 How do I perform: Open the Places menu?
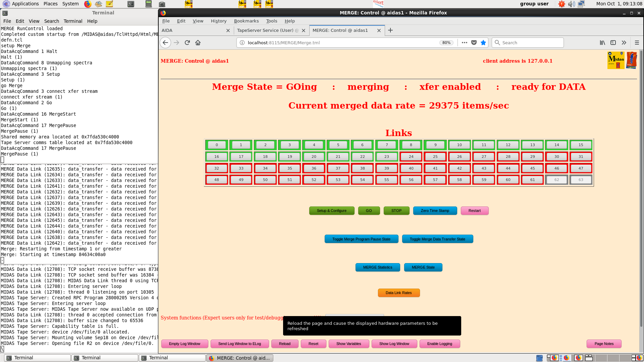click(51, 4)
